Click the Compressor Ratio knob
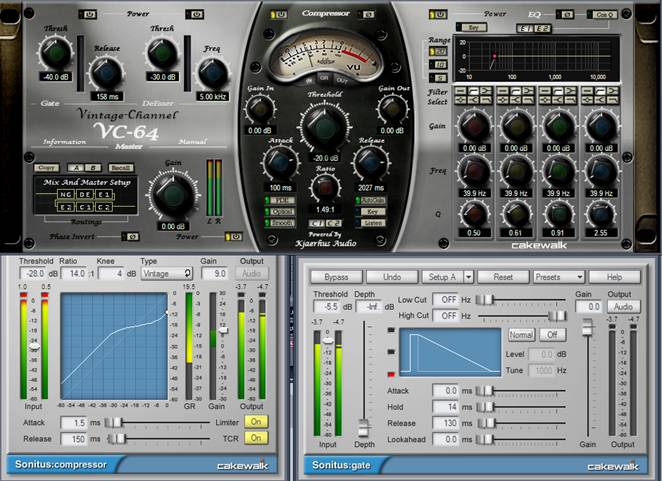The image size is (662, 481). coord(325,187)
